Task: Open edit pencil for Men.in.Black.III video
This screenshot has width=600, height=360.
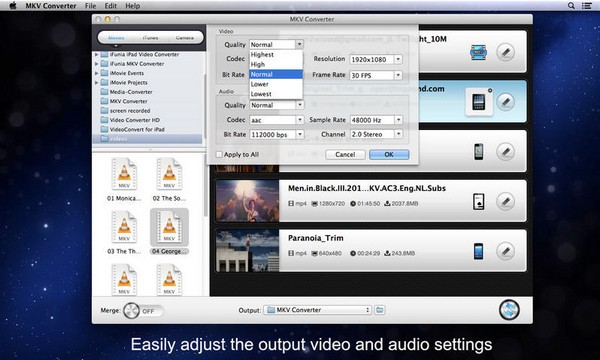Action: 505,201
